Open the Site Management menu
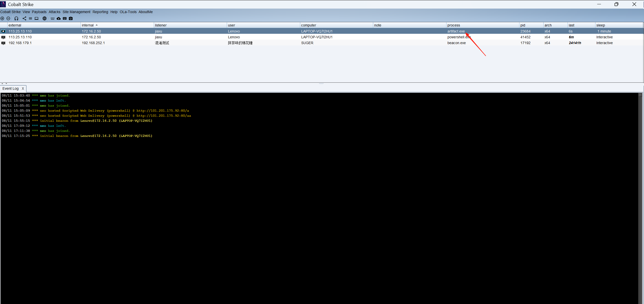 (77, 12)
